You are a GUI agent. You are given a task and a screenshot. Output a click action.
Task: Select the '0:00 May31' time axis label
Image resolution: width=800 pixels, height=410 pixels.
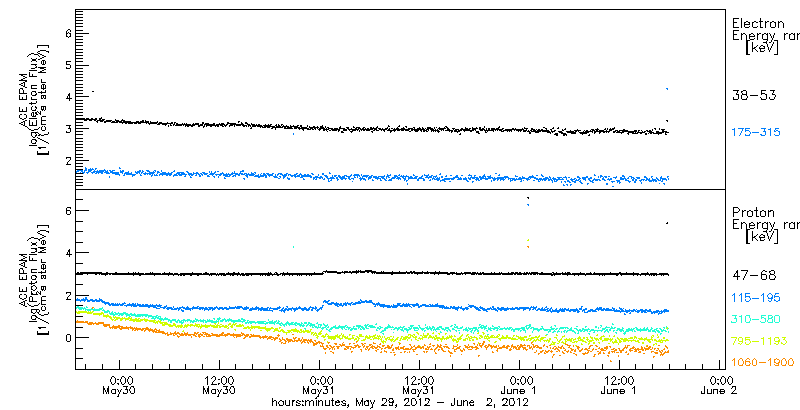coord(319,386)
